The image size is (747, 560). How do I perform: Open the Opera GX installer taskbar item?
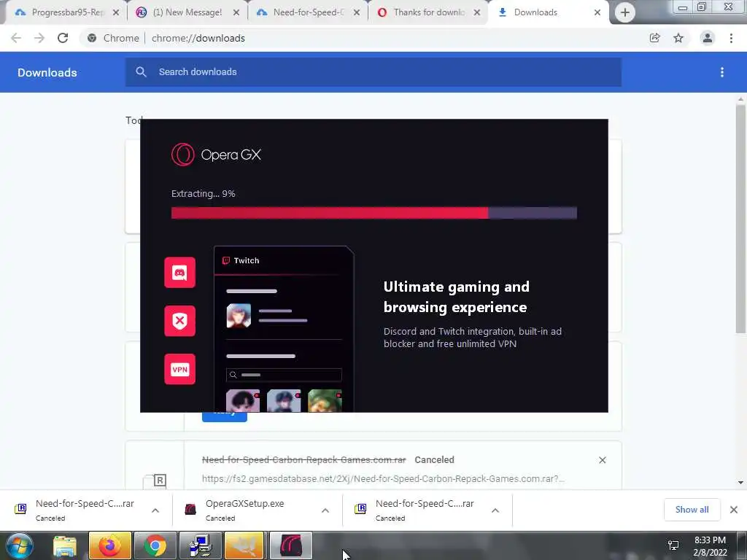pos(291,545)
